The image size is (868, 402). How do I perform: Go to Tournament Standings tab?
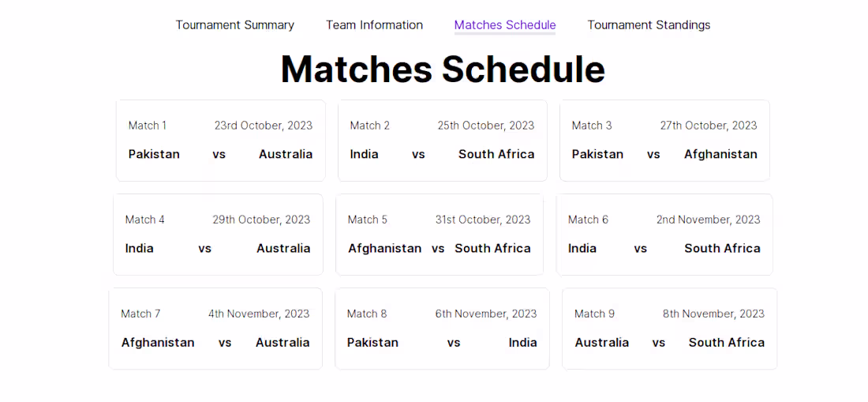click(x=649, y=25)
